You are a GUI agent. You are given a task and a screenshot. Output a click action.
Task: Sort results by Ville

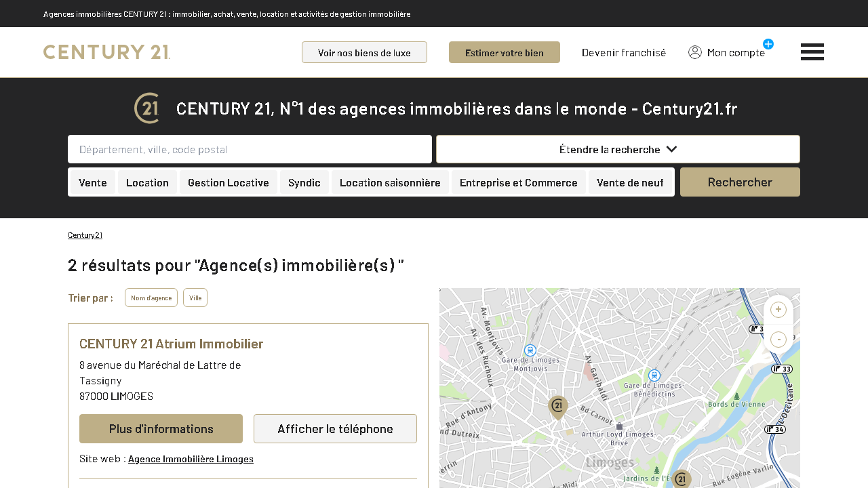tap(195, 298)
